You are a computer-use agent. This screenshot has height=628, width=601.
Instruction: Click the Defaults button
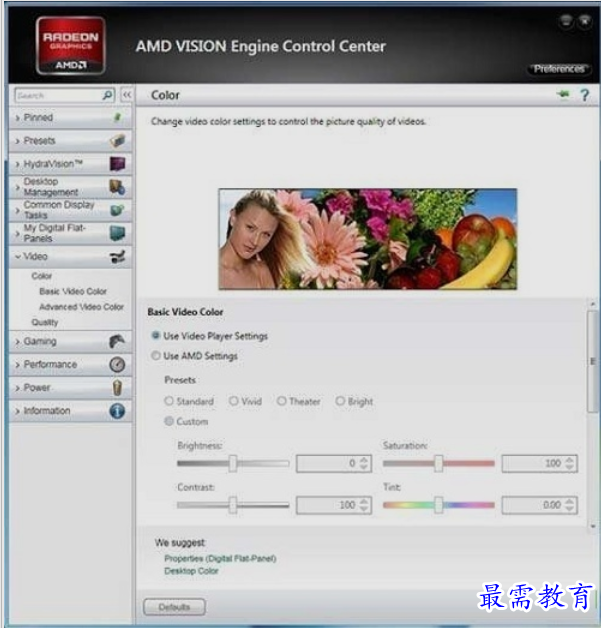174,607
